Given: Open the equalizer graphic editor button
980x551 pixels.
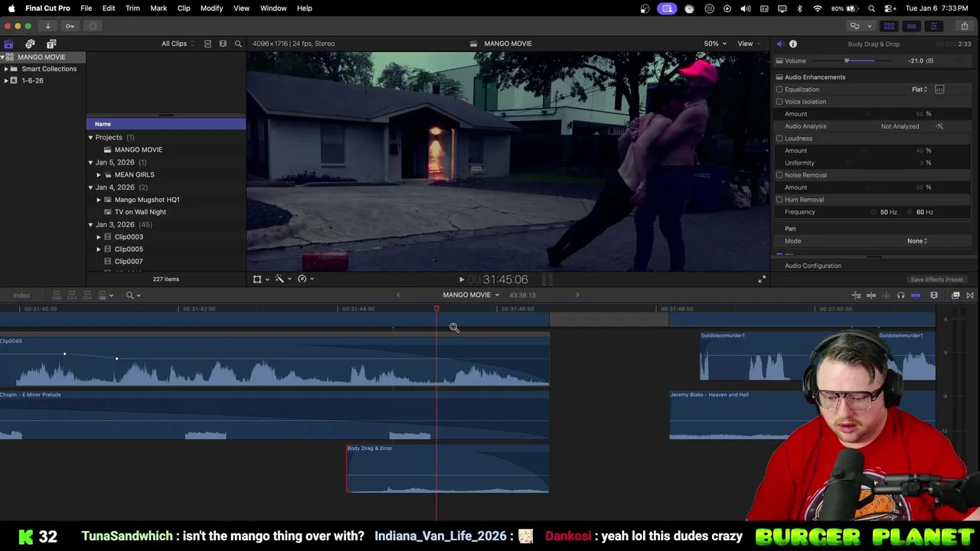Looking at the screenshot, I should click(x=939, y=90).
